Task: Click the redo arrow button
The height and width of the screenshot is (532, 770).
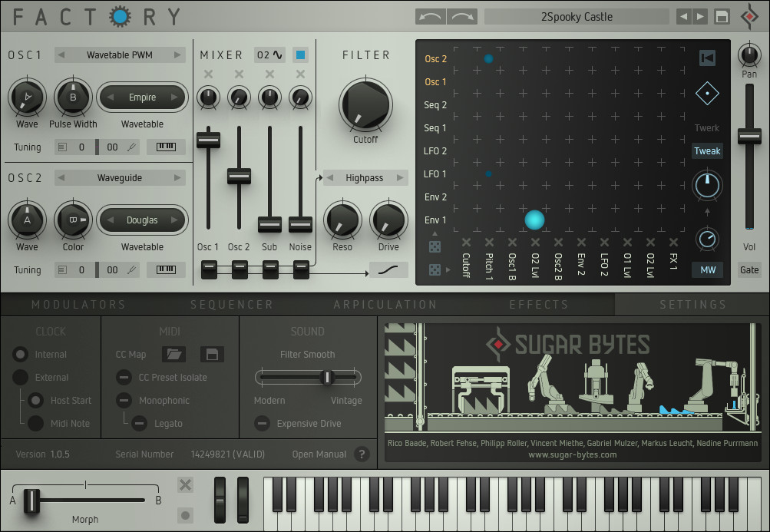Action: pyautogui.click(x=462, y=17)
